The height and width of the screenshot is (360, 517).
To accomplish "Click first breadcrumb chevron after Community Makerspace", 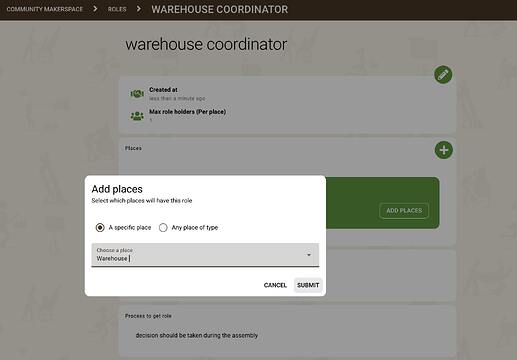I will [95, 9].
